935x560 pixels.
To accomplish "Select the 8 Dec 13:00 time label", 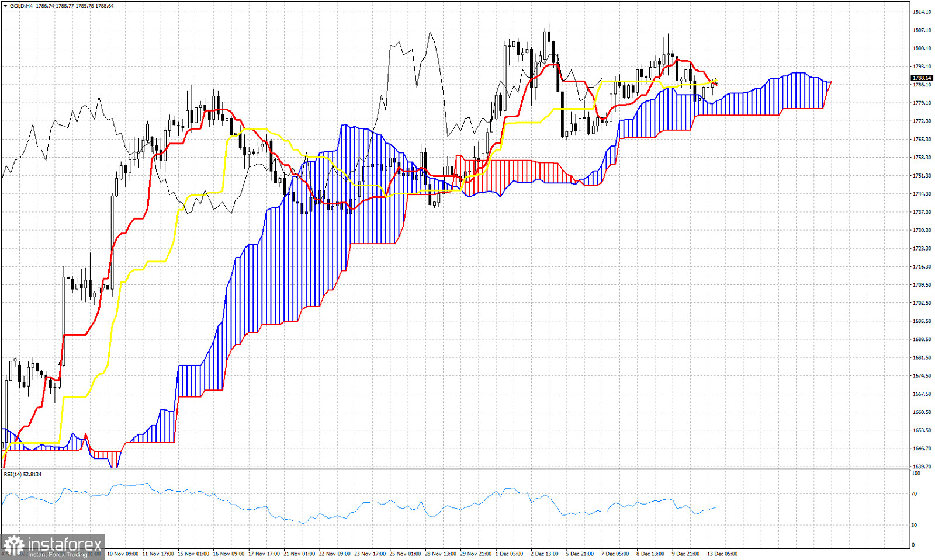I will (650, 554).
